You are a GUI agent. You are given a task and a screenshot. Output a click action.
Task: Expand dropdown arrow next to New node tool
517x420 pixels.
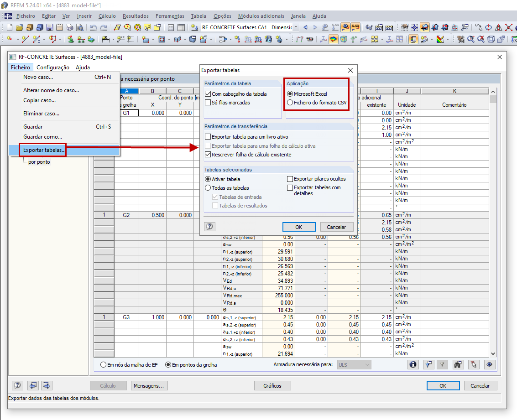[x=17, y=40]
